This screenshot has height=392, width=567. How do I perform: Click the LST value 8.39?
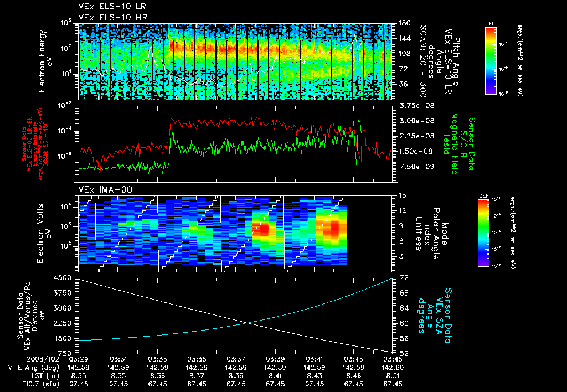point(236,376)
